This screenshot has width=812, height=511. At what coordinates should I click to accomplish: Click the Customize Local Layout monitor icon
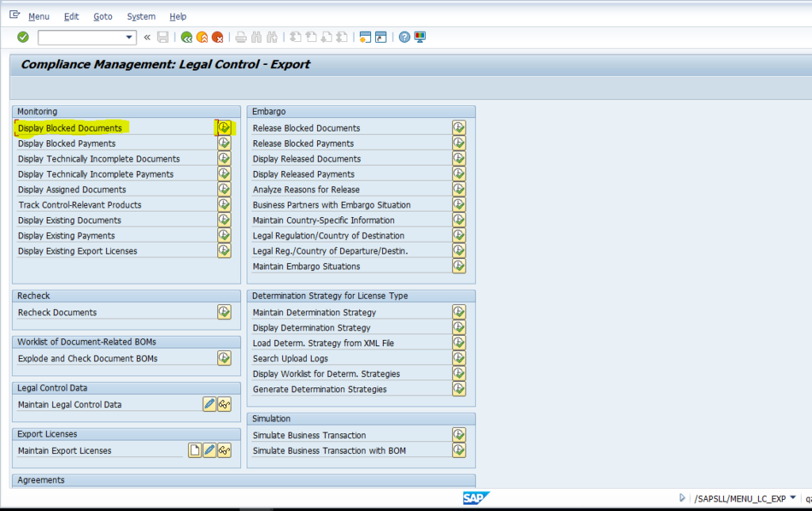tap(420, 37)
